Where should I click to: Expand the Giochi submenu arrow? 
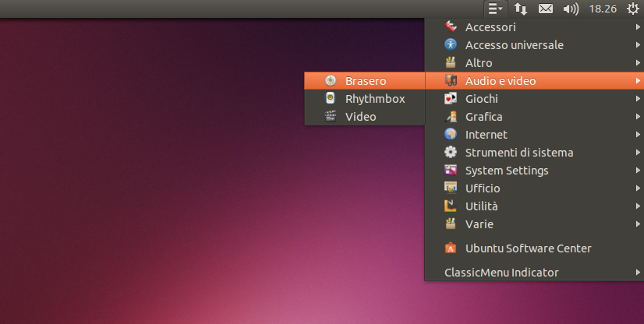638,98
